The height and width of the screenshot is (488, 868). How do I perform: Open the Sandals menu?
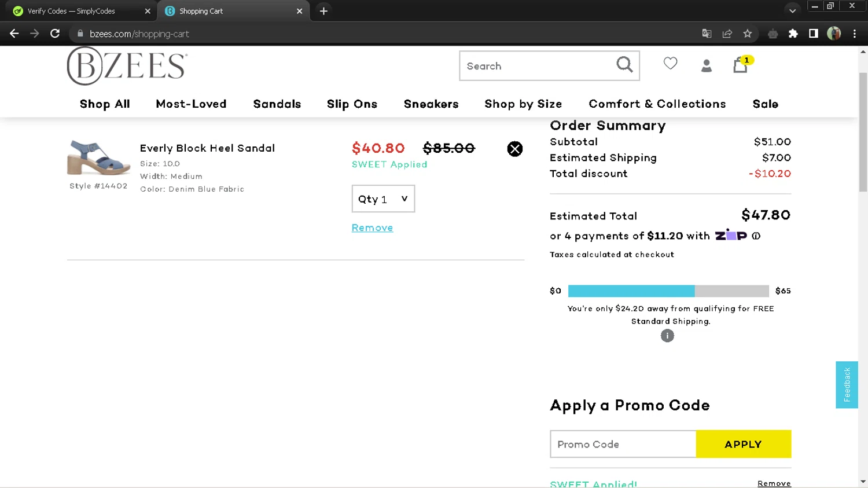click(277, 104)
